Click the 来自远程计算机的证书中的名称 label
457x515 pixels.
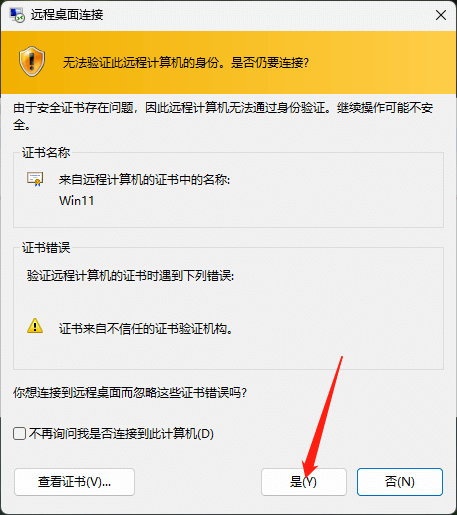tap(144, 180)
